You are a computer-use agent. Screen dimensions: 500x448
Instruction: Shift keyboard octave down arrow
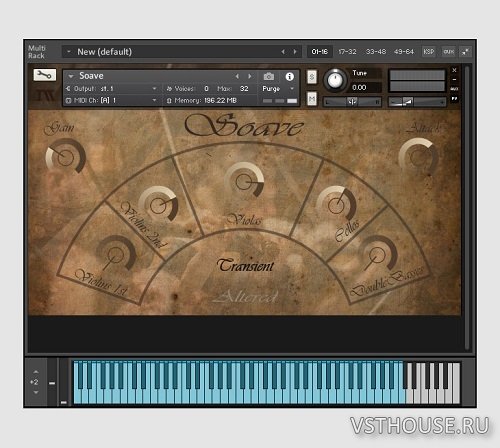[36, 393]
